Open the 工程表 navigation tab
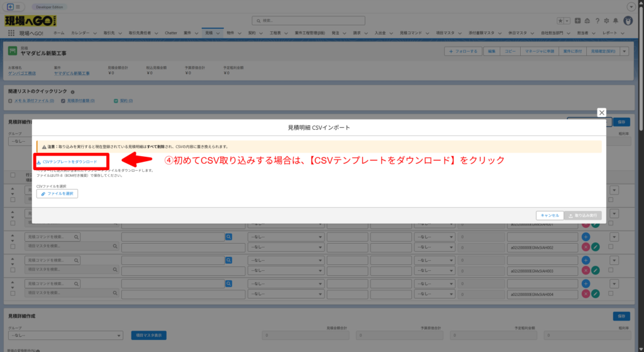Image resolution: width=644 pixels, height=352 pixels. (274, 32)
